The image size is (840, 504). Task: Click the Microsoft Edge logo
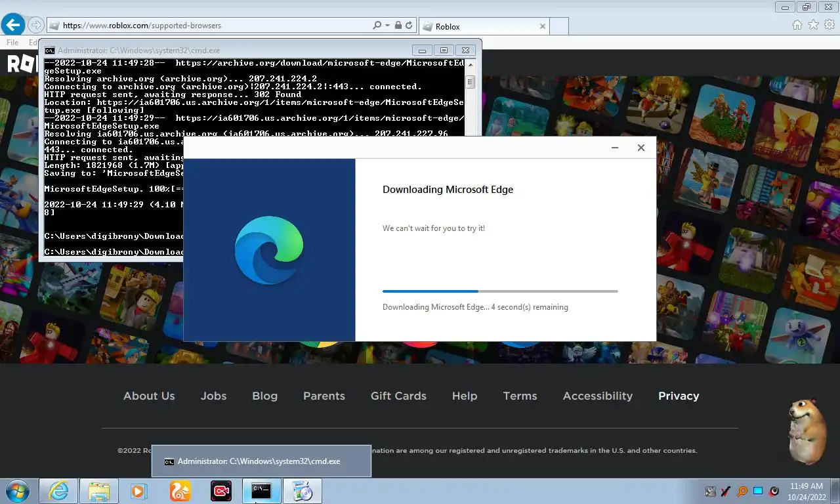pos(269,250)
